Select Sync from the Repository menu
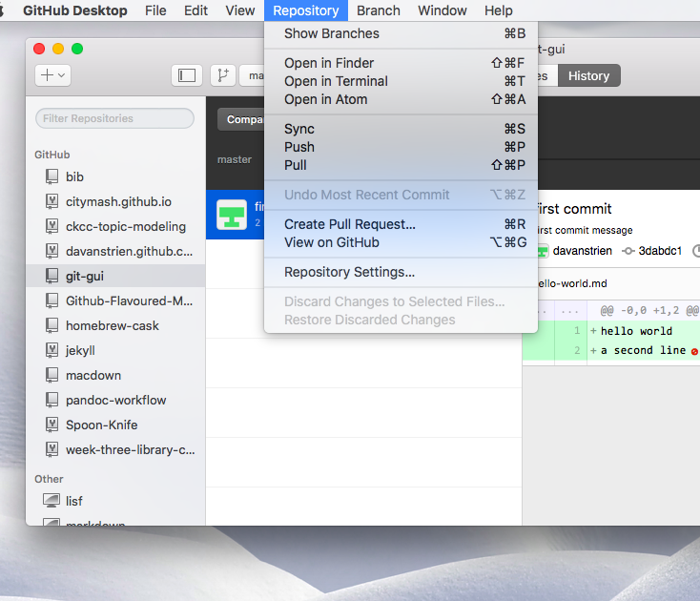The height and width of the screenshot is (601, 700). coord(299,129)
